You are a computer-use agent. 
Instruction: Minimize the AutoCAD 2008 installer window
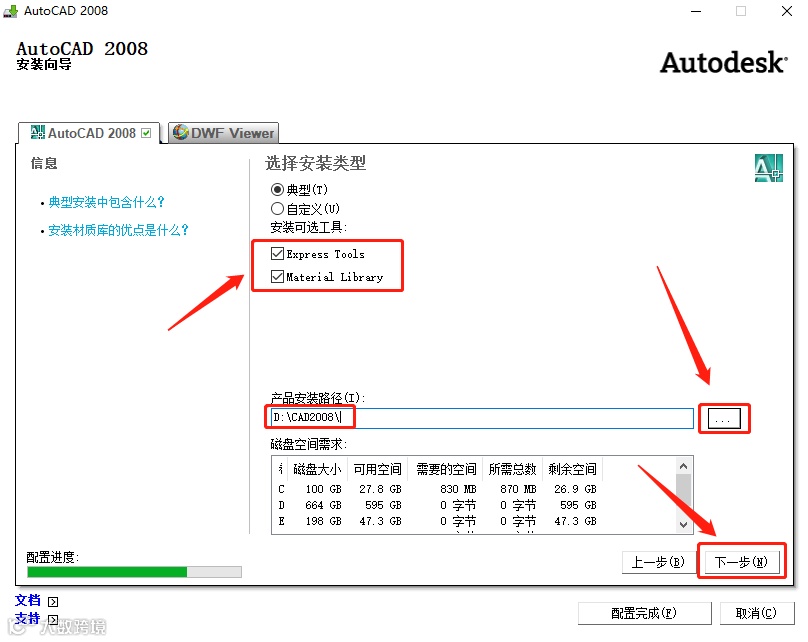pos(696,11)
